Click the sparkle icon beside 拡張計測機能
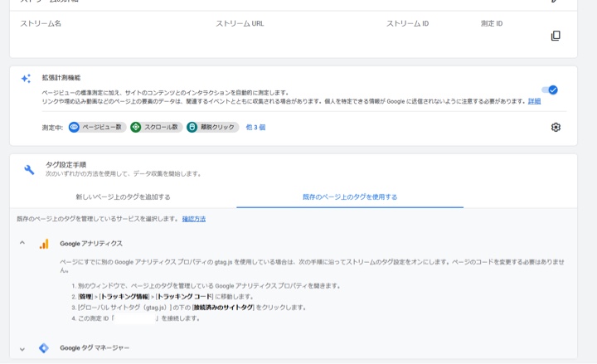Viewport: 597px width, 364px height. pos(26,79)
